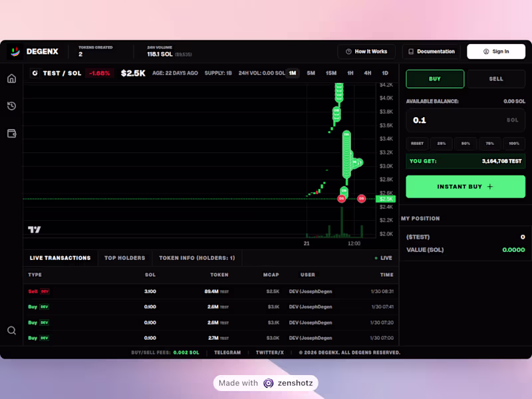532x399 pixels.
Task: Click the $2.5K current price label on axis
Action: [x=386, y=199]
